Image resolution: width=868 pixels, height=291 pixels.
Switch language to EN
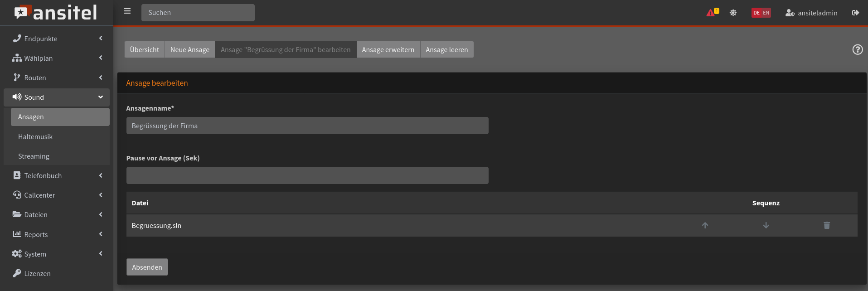point(766,13)
